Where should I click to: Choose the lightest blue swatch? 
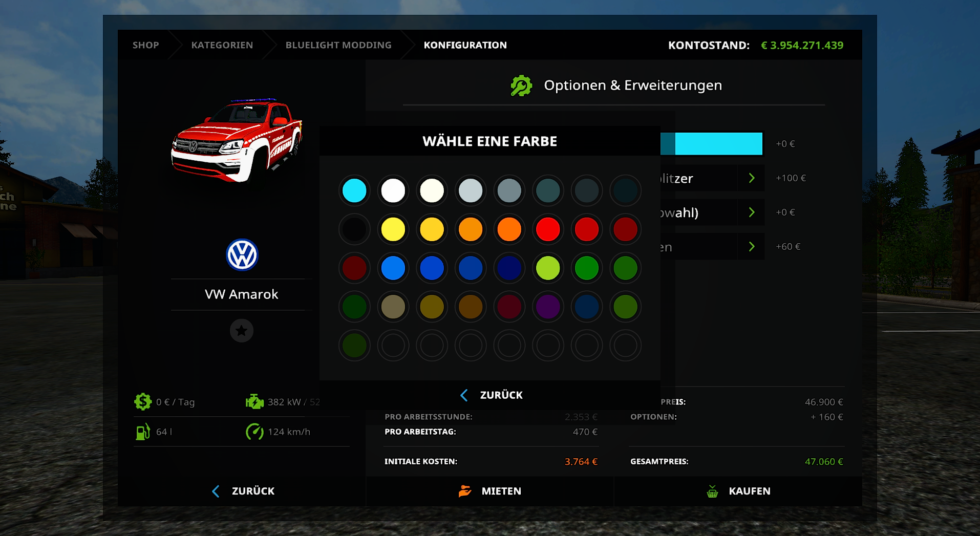[x=393, y=268]
